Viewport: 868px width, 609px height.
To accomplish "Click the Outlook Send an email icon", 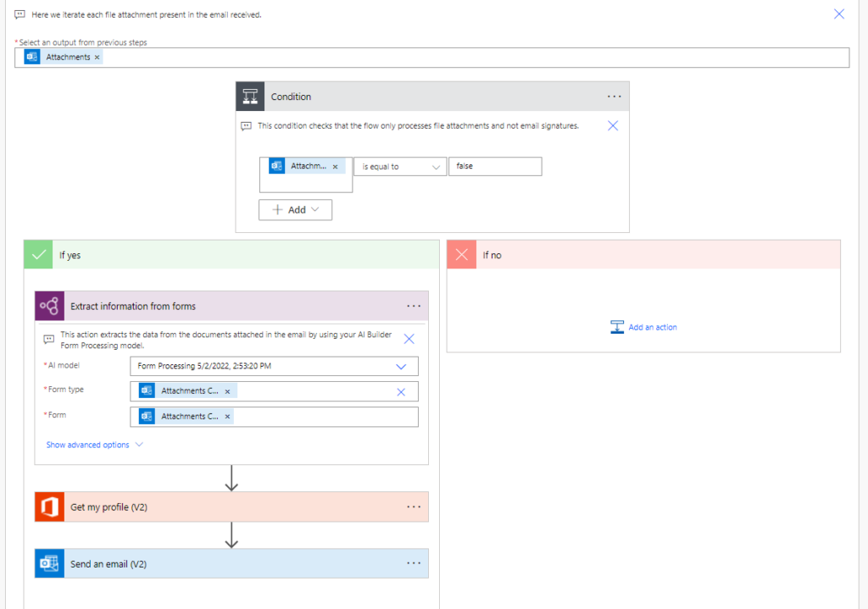I will 49,563.
